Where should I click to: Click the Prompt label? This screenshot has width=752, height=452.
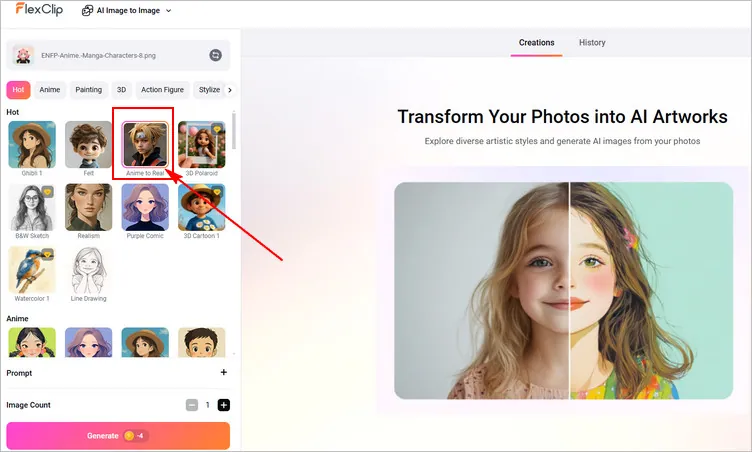pos(19,373)
